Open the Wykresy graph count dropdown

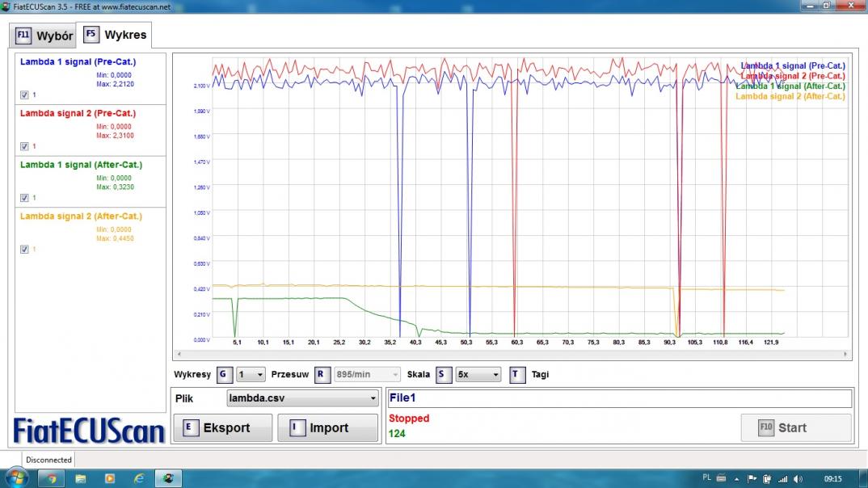point(250,375)
